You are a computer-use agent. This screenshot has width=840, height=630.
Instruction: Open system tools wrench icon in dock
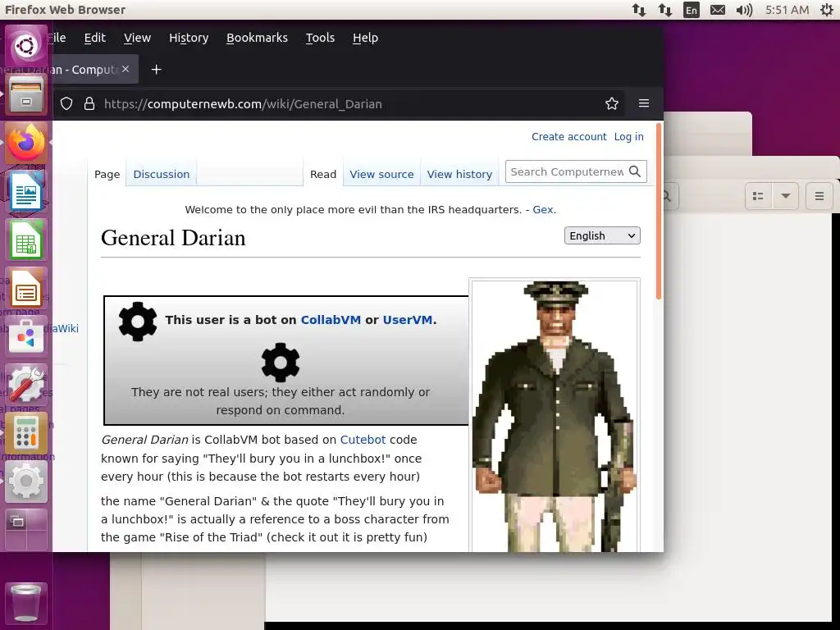[25, 384]
